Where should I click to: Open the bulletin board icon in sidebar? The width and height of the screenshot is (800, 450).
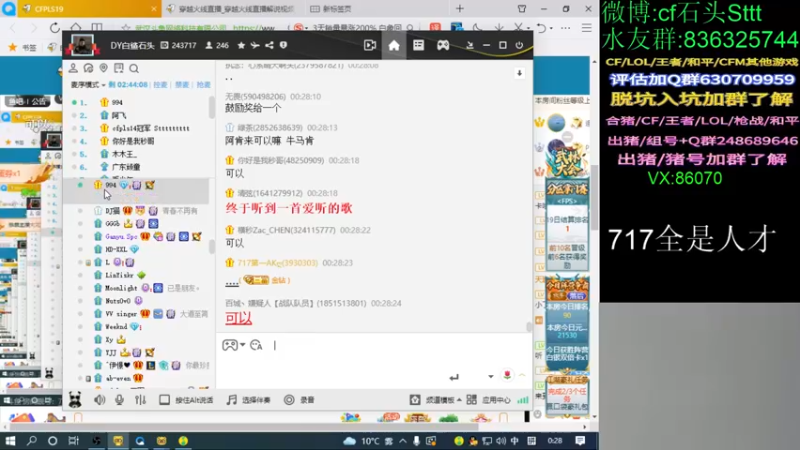pyautogui.click(x=119, y=68)
